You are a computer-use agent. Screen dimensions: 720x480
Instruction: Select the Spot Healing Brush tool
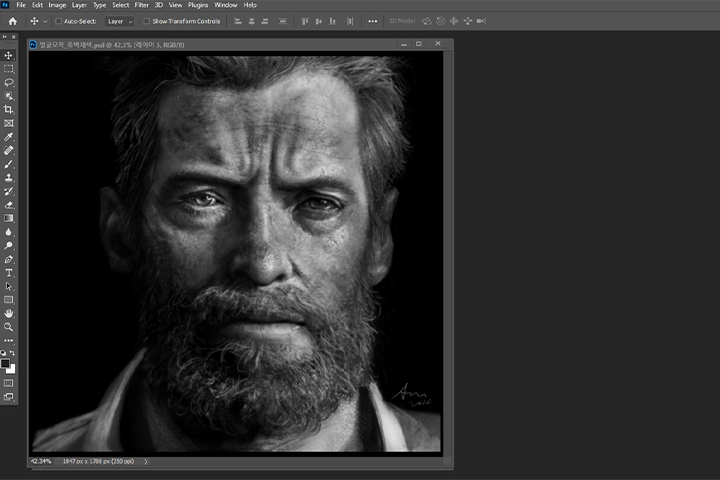9,150
